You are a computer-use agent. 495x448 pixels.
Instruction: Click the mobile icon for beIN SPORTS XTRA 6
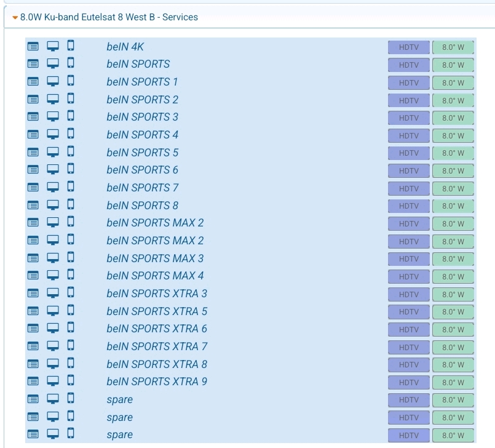pyautogui.click(x=71, y=327)
